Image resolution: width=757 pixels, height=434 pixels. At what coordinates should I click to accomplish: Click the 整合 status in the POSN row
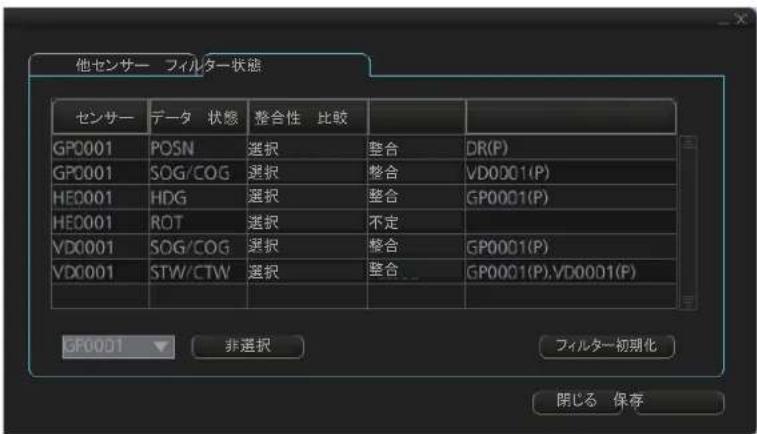416,148
